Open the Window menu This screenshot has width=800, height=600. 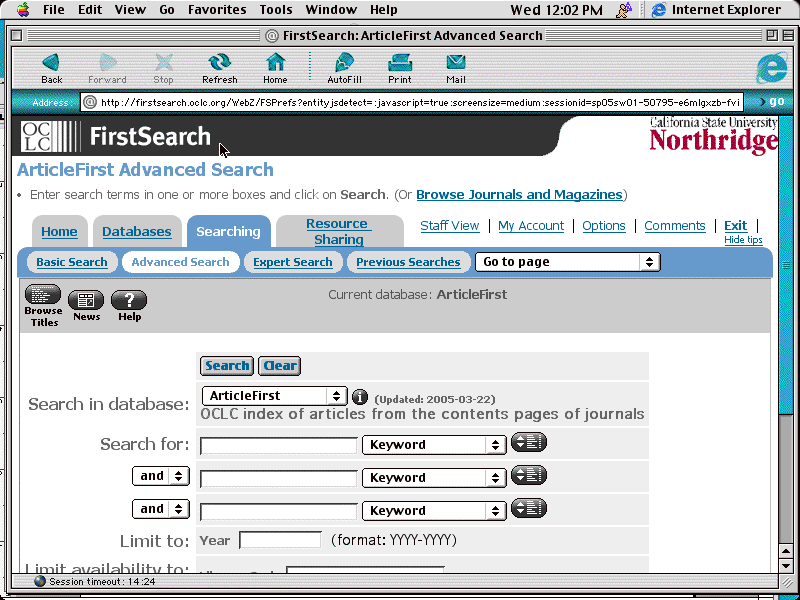331,10
